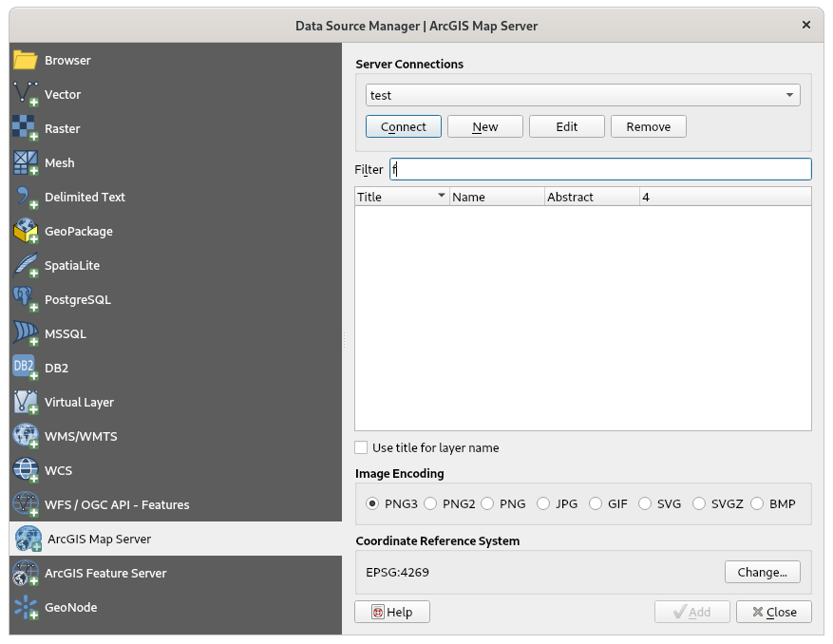Click the grayed-out Add button
The image size is (833, 644).
[692, 612]
